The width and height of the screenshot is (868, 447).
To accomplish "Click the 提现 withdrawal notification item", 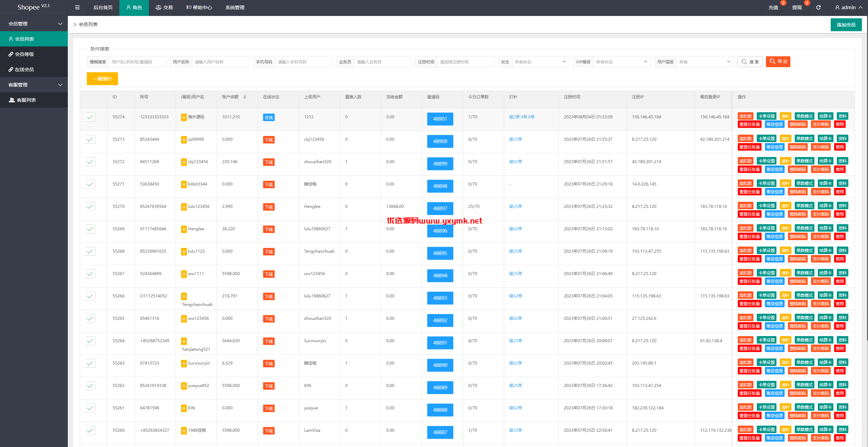I will 797,7.
